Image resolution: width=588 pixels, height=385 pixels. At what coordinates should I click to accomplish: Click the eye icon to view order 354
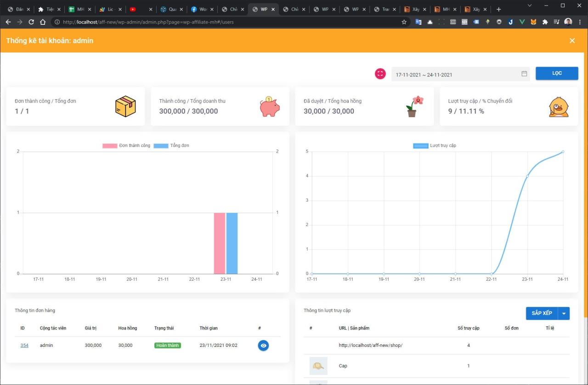point(263,345)
